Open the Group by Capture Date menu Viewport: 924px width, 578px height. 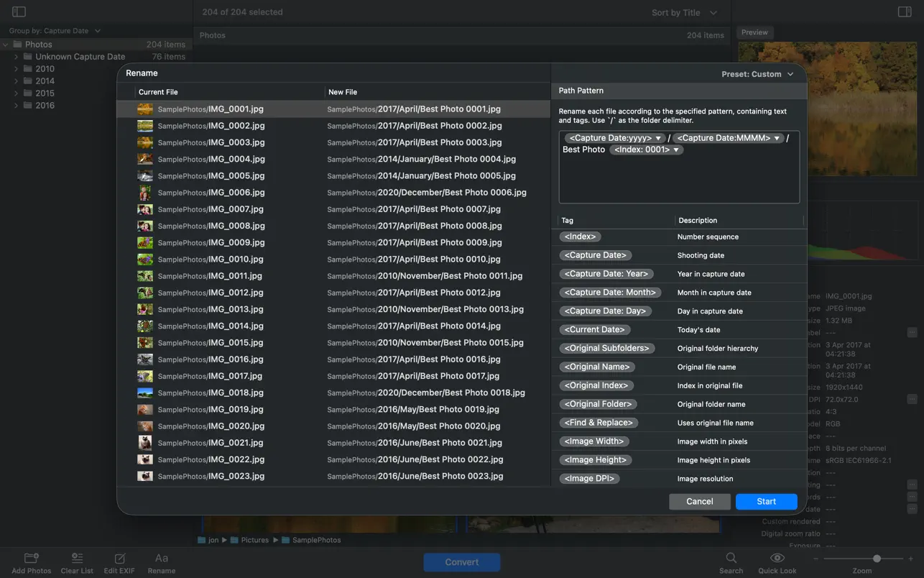55,31
